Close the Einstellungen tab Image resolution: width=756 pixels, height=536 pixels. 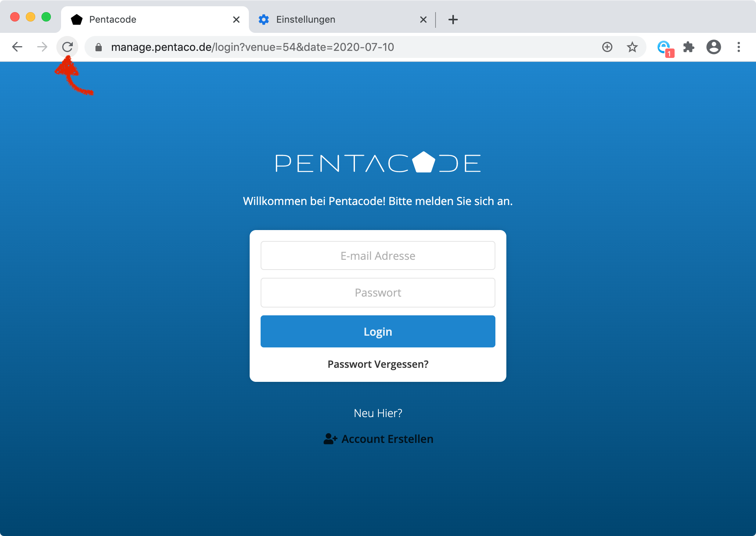[x=423, y=20]
